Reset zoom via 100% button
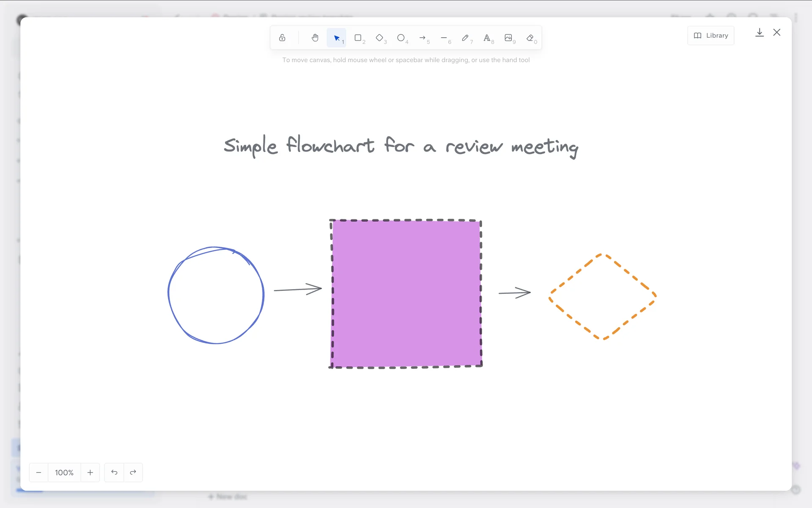Screen dimensions: 812x508 64,472
